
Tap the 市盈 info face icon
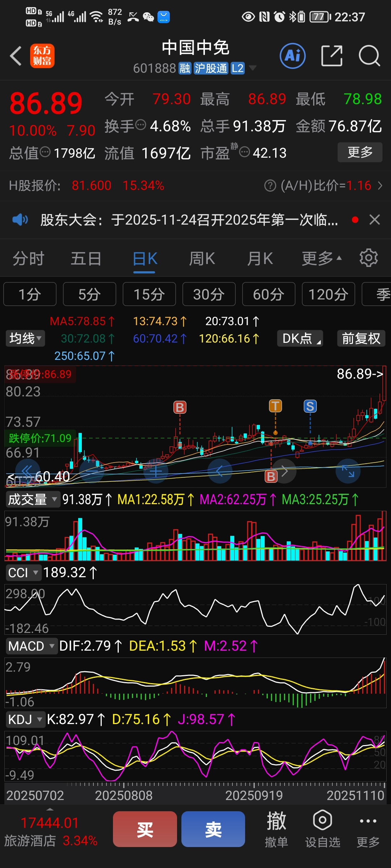click(x=245, y=152)
